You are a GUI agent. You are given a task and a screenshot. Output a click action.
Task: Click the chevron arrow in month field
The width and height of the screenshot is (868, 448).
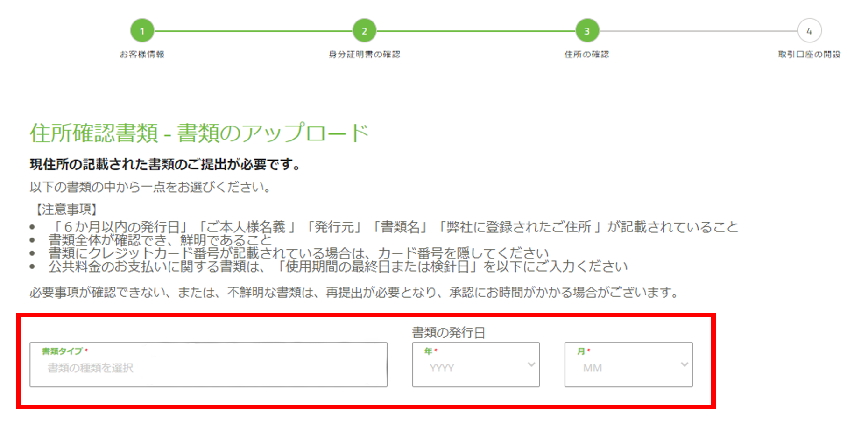684,364
